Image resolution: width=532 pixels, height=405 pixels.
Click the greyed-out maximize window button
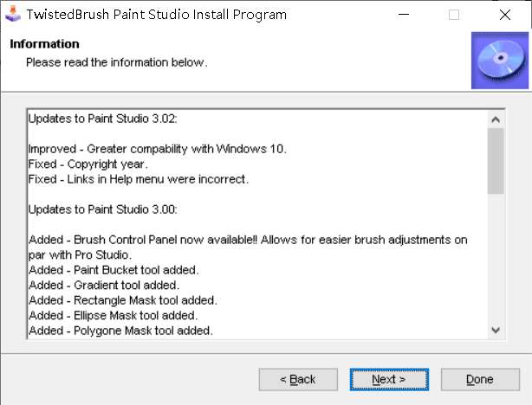point(454,15)
